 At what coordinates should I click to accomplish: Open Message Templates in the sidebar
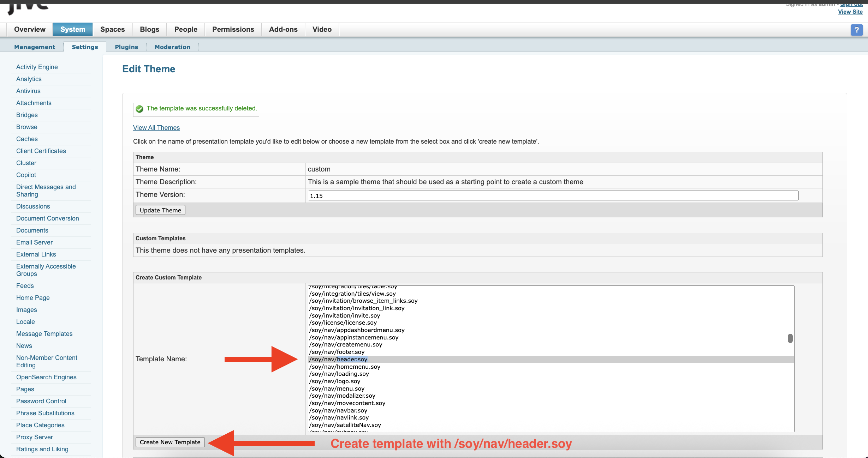coord(44,334)
